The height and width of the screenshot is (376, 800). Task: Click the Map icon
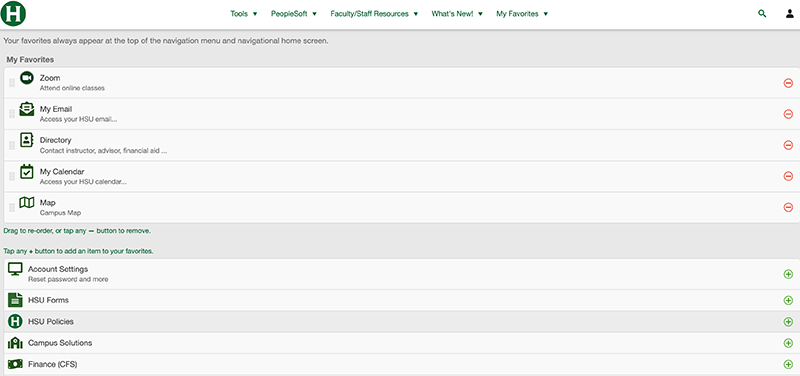[x=27, y=203]
